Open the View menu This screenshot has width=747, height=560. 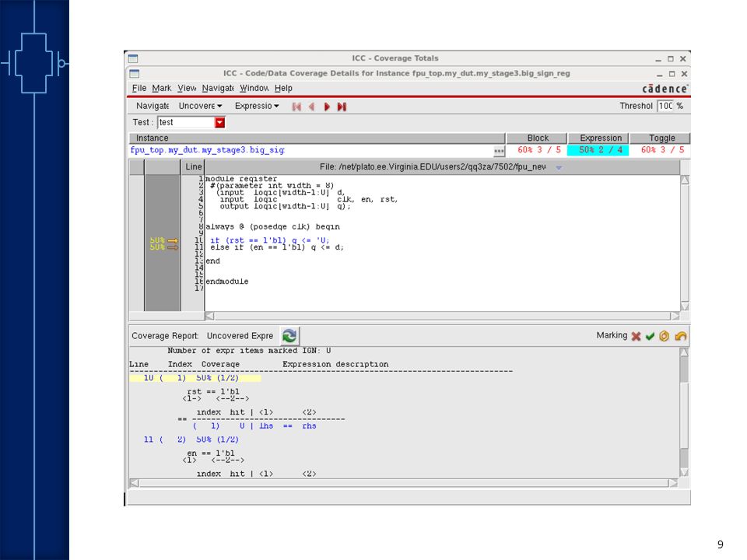point(187,88)
